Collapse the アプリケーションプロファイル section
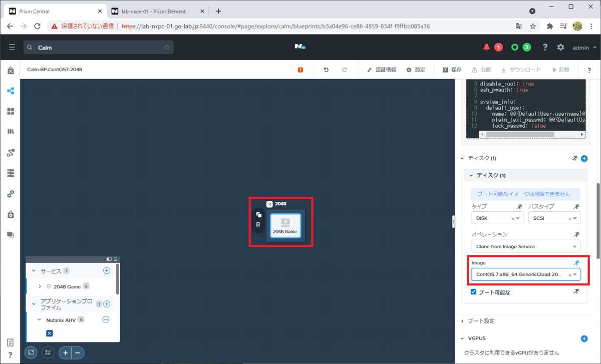Image resolution: width=601 pixels, height=364 pixels. pos(34,304)
